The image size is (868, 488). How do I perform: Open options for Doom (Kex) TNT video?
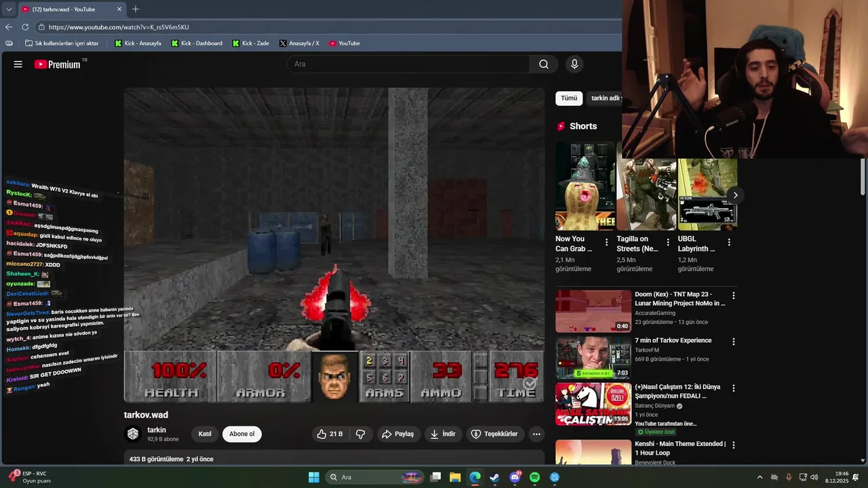pos(733,296)
